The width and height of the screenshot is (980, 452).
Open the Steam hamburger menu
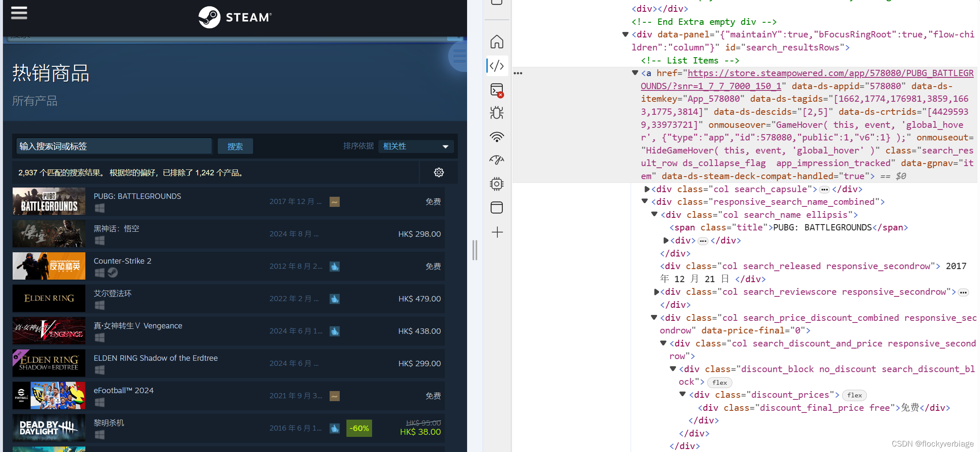(x=19, y=13)
